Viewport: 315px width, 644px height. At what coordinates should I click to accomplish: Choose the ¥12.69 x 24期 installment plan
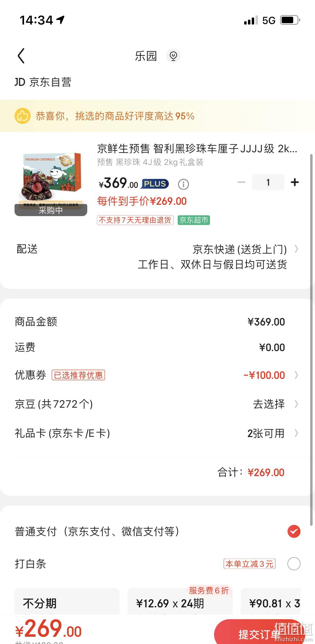180,602
